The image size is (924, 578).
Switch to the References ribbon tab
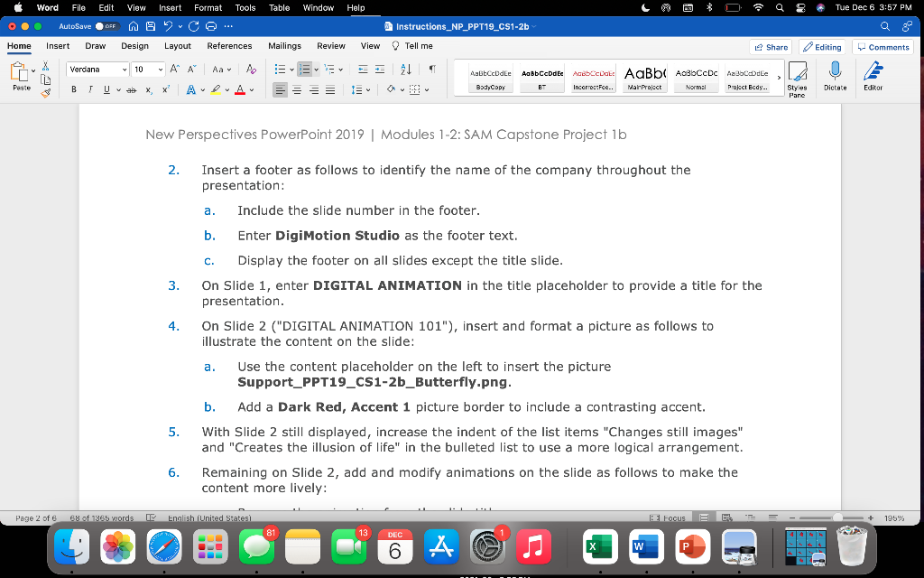click(229, 46)
